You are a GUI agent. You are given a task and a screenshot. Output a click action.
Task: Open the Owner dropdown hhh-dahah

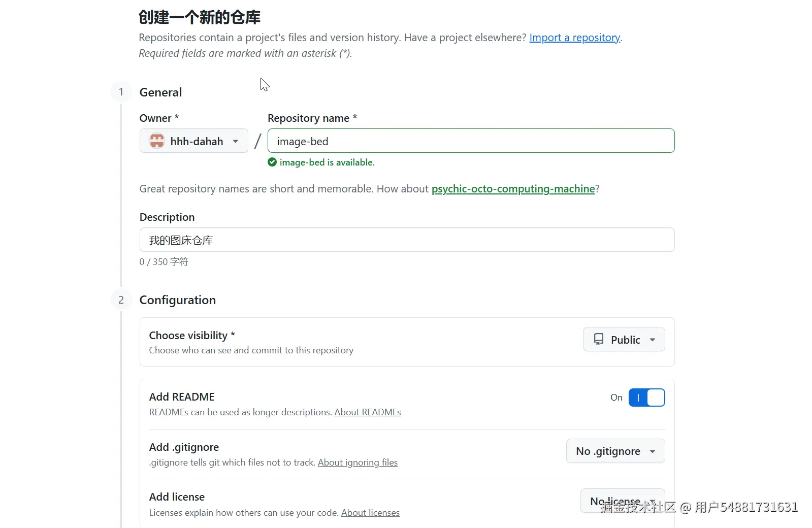[193, 141]
